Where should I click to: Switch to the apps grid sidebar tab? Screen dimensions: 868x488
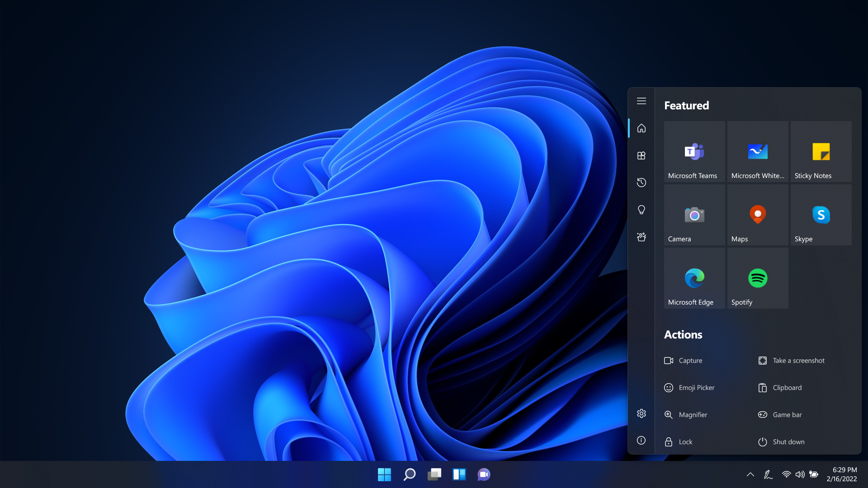pos(641,155)
